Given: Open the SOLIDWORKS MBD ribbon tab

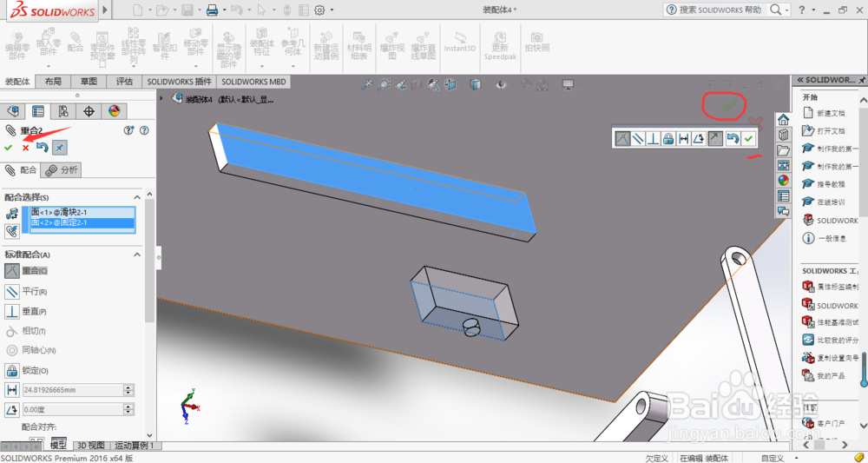Looking at the screenshot, I should [253, 82].
